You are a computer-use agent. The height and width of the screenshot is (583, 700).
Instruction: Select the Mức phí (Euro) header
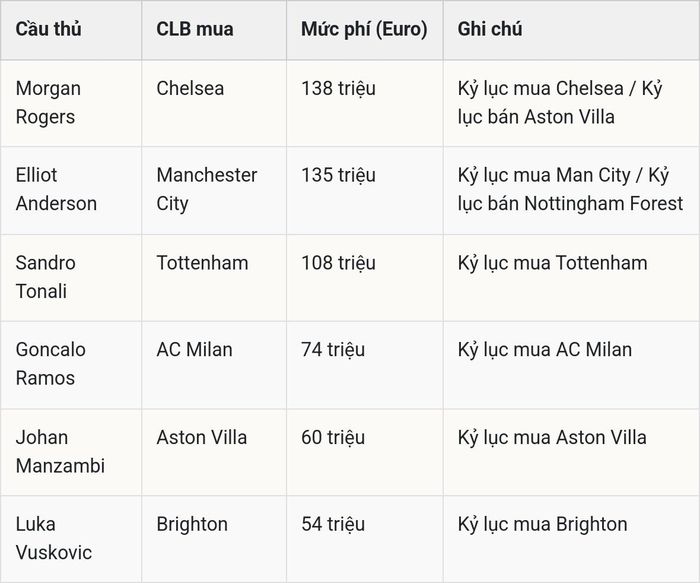(364, 29)
